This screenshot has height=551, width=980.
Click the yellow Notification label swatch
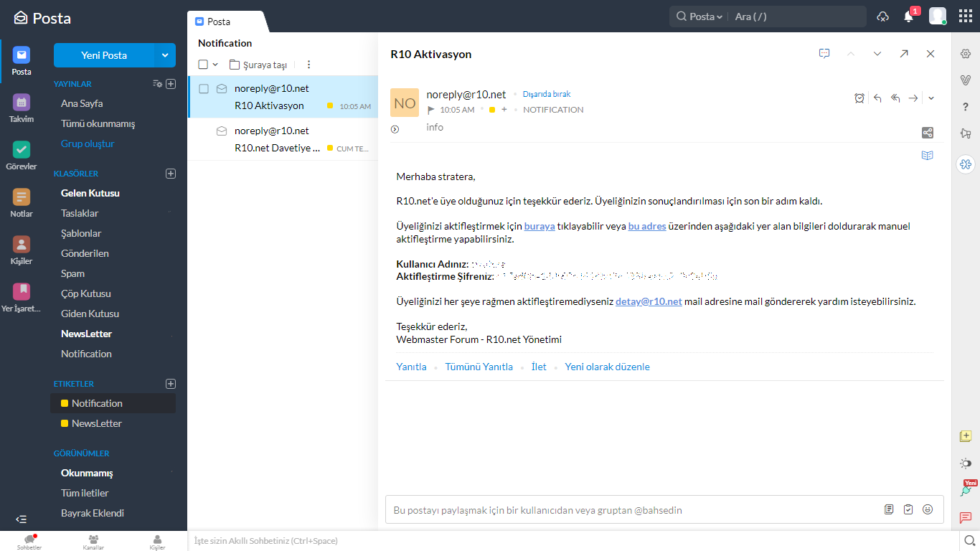tap(65, 403)
